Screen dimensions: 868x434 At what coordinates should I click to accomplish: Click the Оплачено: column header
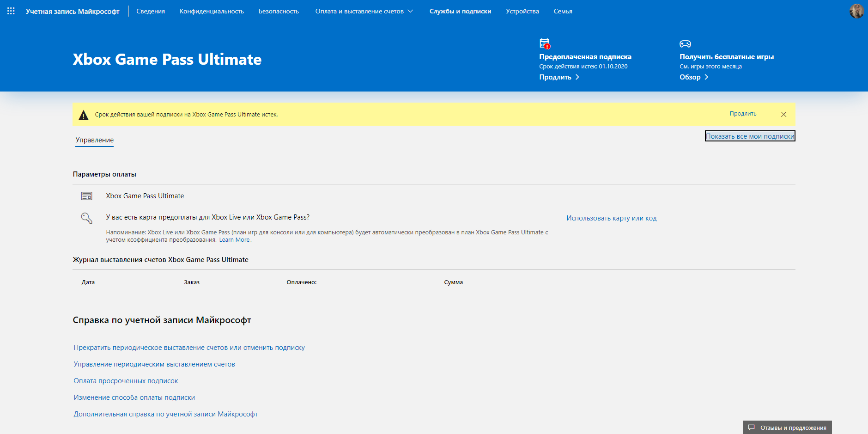(x=302, y=282)
